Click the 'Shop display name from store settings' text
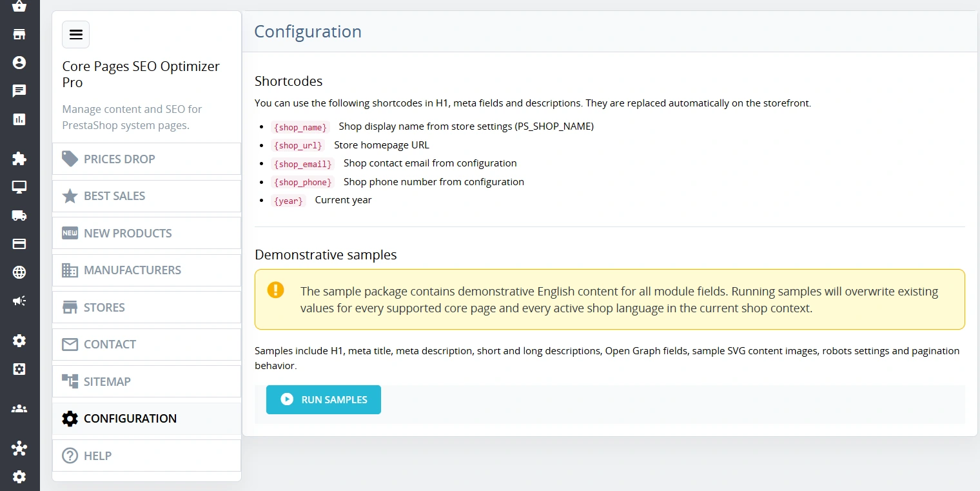 (466, 126)
